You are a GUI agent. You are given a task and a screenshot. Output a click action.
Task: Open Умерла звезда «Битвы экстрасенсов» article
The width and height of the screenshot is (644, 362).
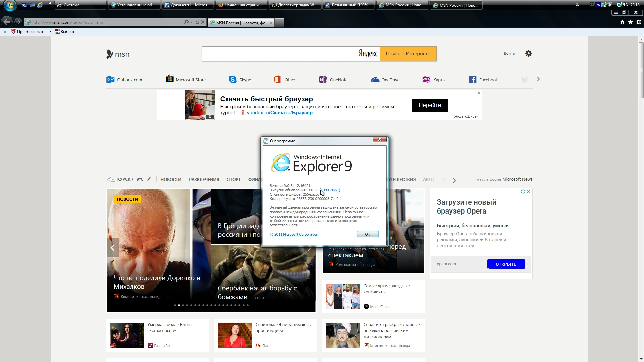point(170,328)
